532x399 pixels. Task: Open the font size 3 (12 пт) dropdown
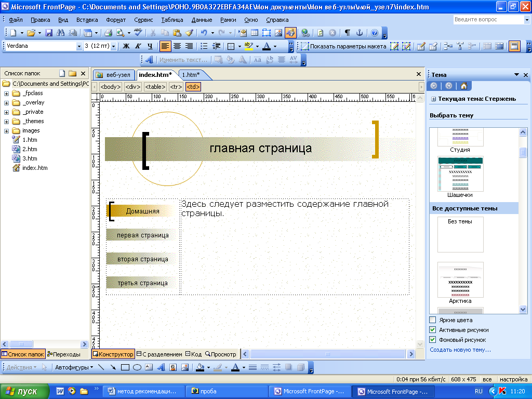(x=114, y=46)
